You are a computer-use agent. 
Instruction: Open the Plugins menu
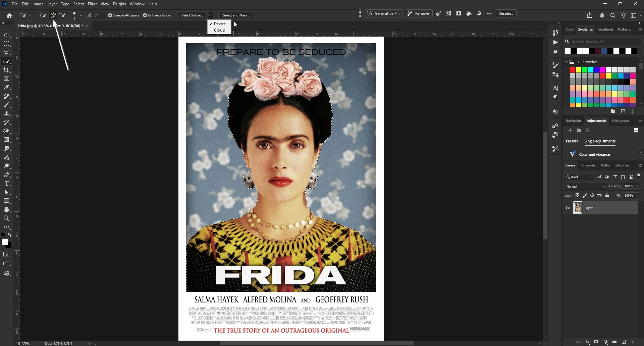coord(119,4)
